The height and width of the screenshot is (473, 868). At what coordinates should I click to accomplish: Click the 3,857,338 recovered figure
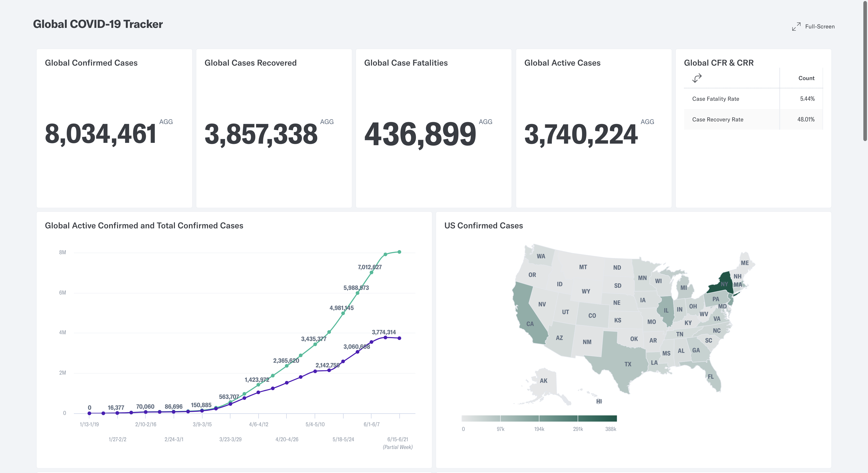point(261,134)
